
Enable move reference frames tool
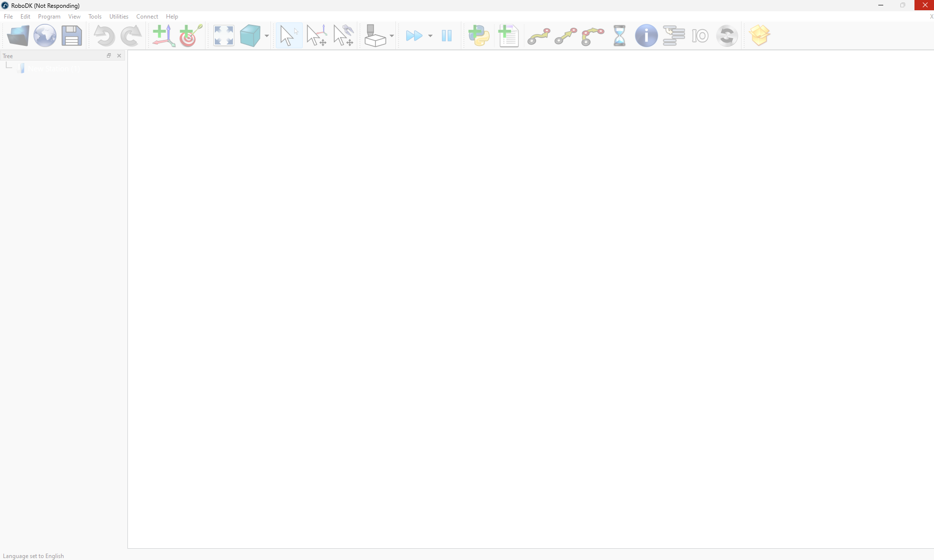316,36
